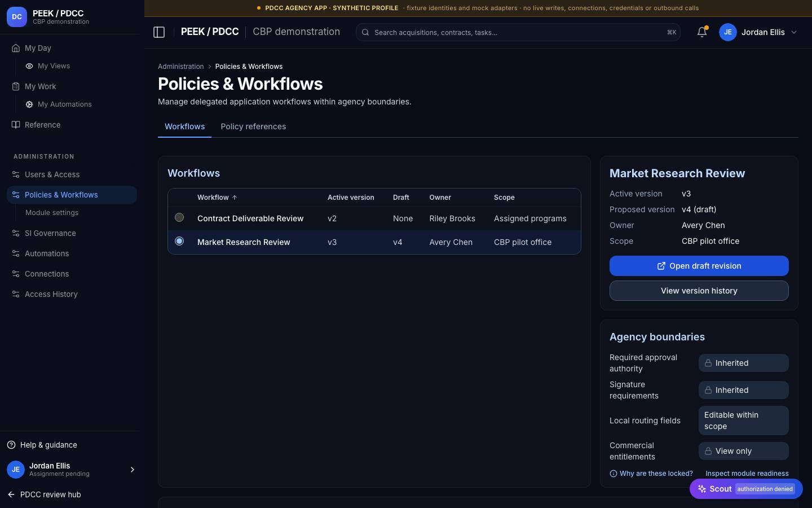
Task: Expand the Jordan Ellis sidebar profile chevron
Action: click(133, 470)
